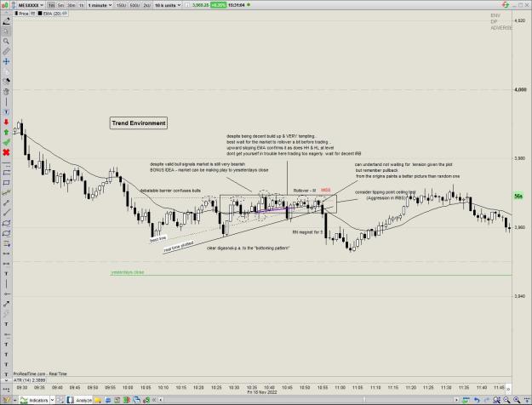Click the zoom in magnifier at bottom right
This screenshot has width=532, height=405.
tap(517, 401)
